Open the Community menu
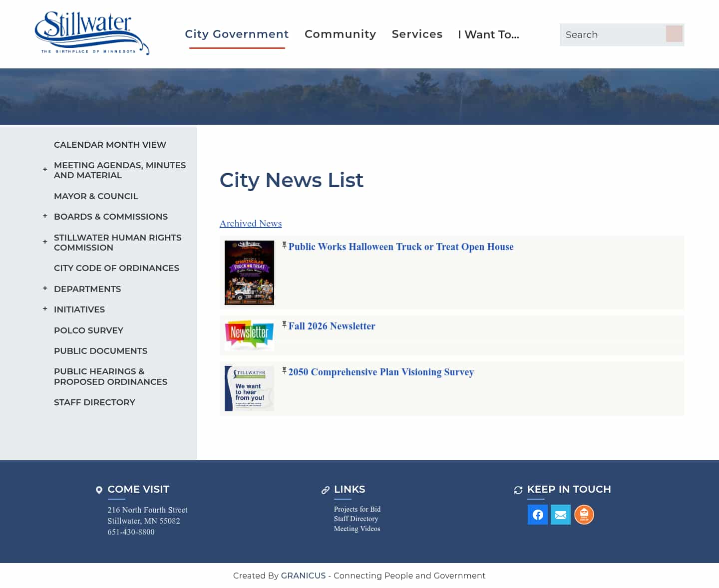The image size is (719, 588). (340, 34)
